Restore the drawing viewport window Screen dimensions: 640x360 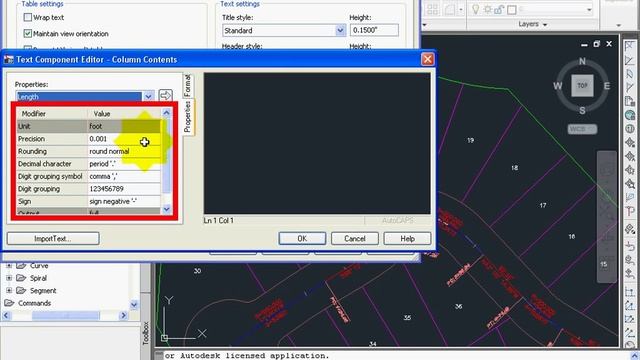[597, 44]
